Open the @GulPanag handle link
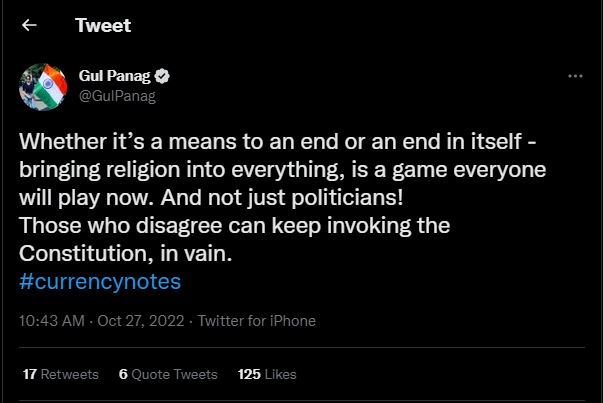Screen dimensions: 603x403 (117, 96)
